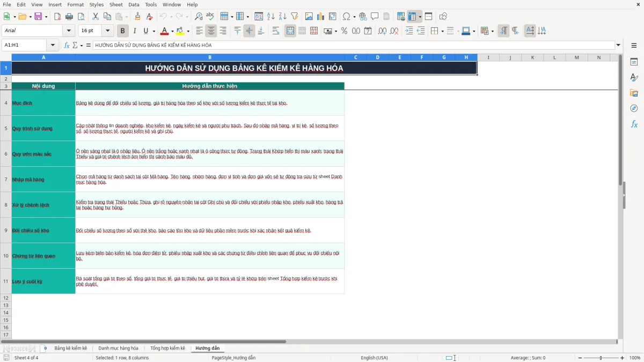Apply yellow background color swatch

tap(180, 31)
